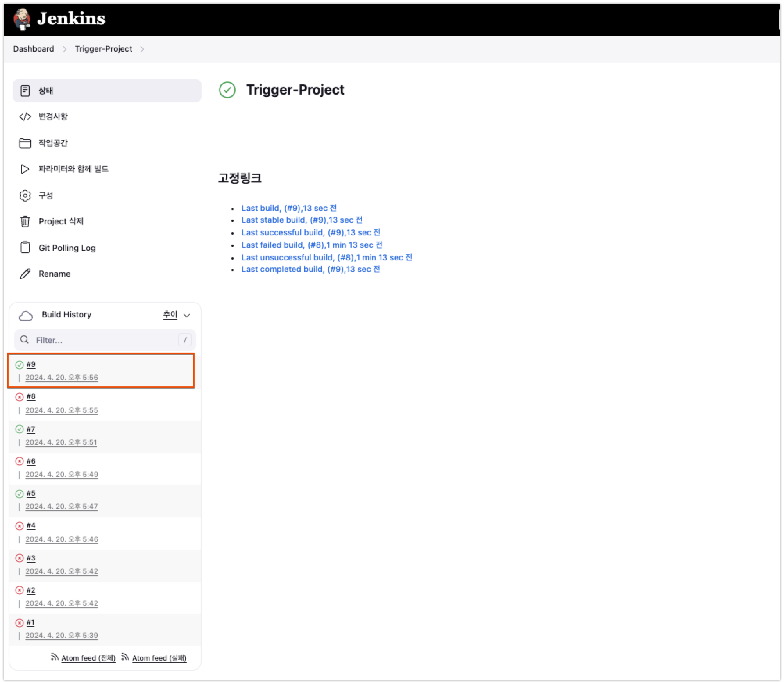784x684 pixels.
Task: Click the red failed icon of build #3
Action: 20,558
